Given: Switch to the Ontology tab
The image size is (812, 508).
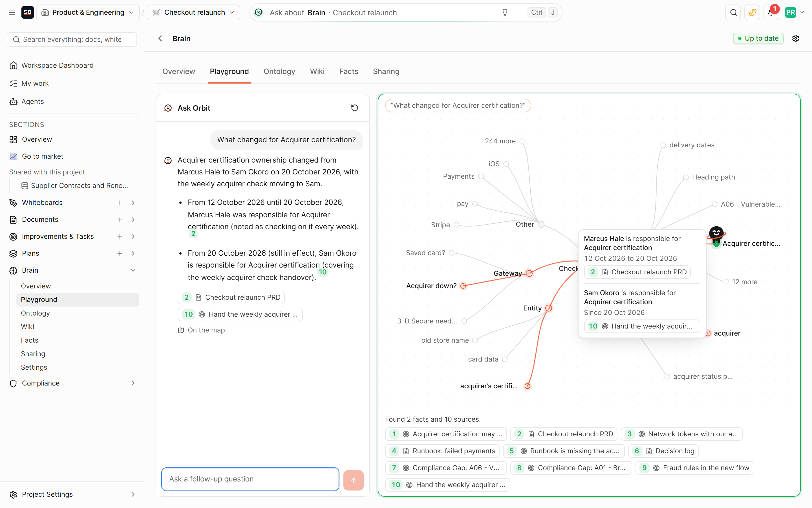Looking at the screenshot, I should tap(279, 71).
